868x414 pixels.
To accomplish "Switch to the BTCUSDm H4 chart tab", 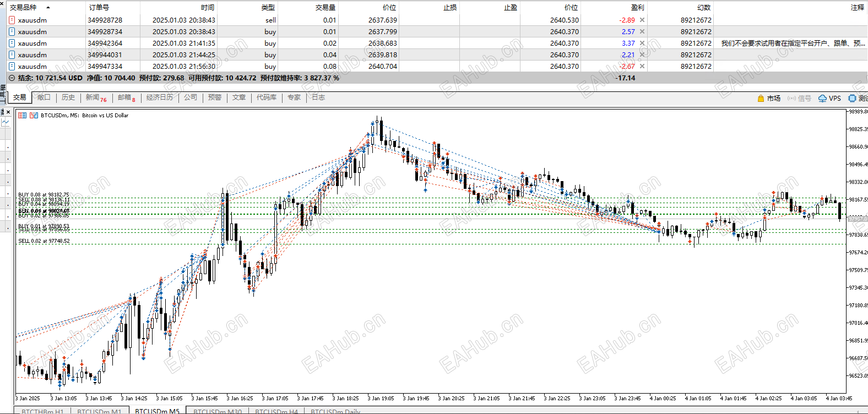I will [x=276, y=411].
